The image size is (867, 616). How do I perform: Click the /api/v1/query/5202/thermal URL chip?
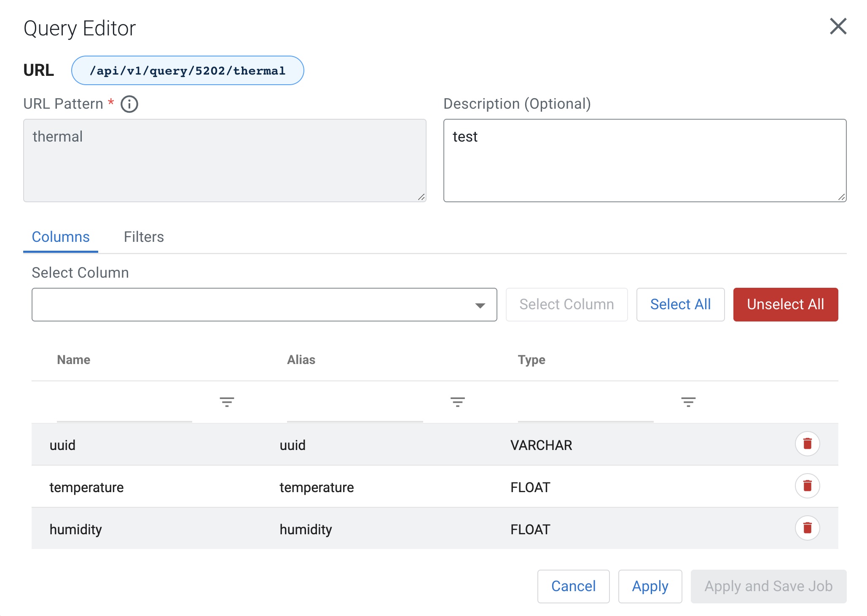point(188,70)
